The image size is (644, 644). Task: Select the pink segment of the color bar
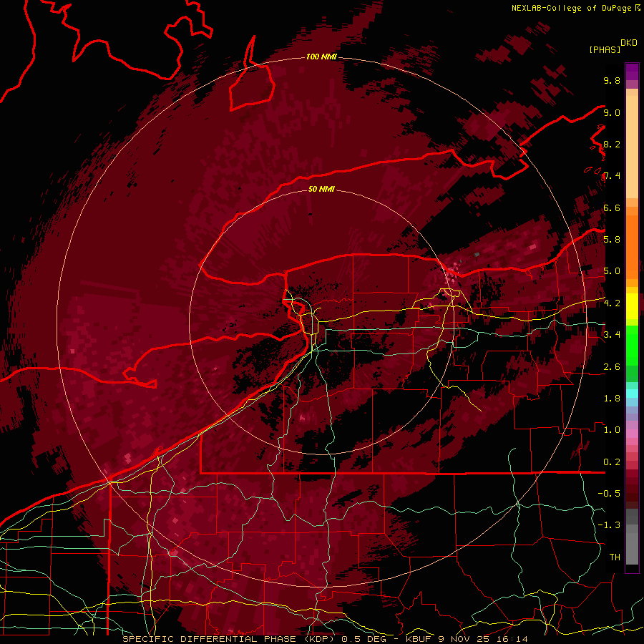click(x=632, y=434)
